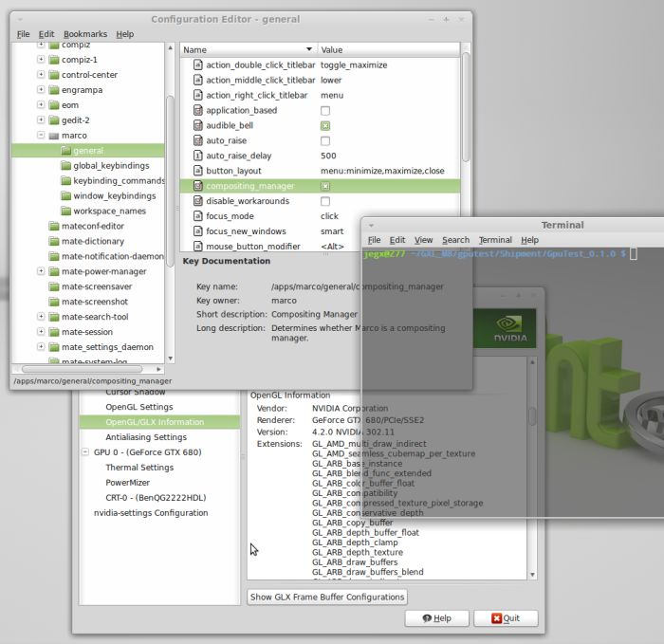Expand the compiz-1 tree node
This screenshot has width=664, height=644.
(41, 59)
